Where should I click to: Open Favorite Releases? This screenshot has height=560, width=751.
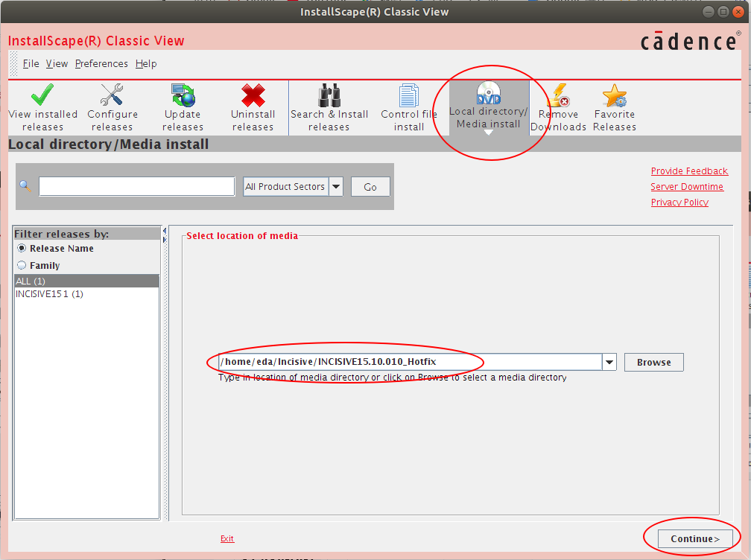(x=615, y=108)
